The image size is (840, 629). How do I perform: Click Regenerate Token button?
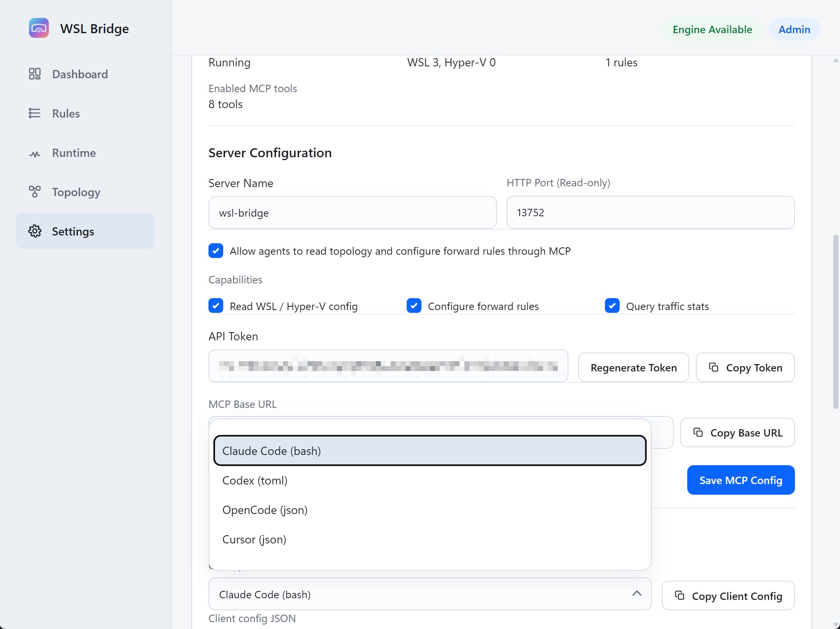pos(634,368)
